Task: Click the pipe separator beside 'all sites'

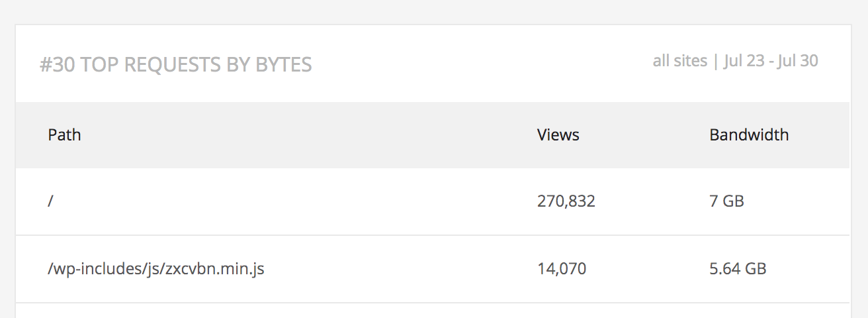Action: coord(715,61)
